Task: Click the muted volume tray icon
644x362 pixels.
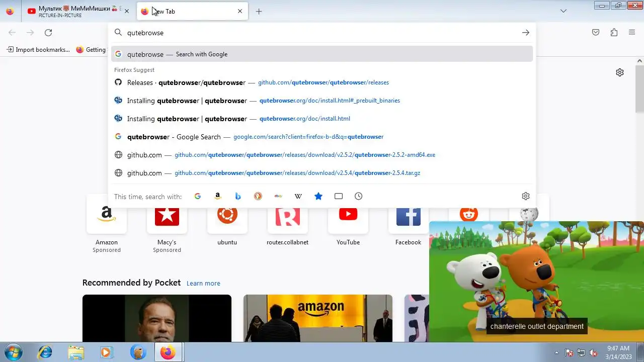Action: coord(593,352)
